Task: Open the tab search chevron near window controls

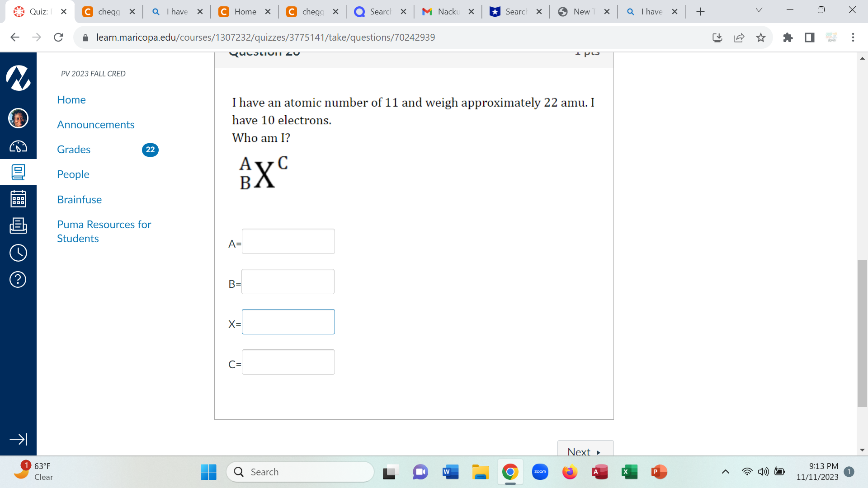Action: pos(759,9)
